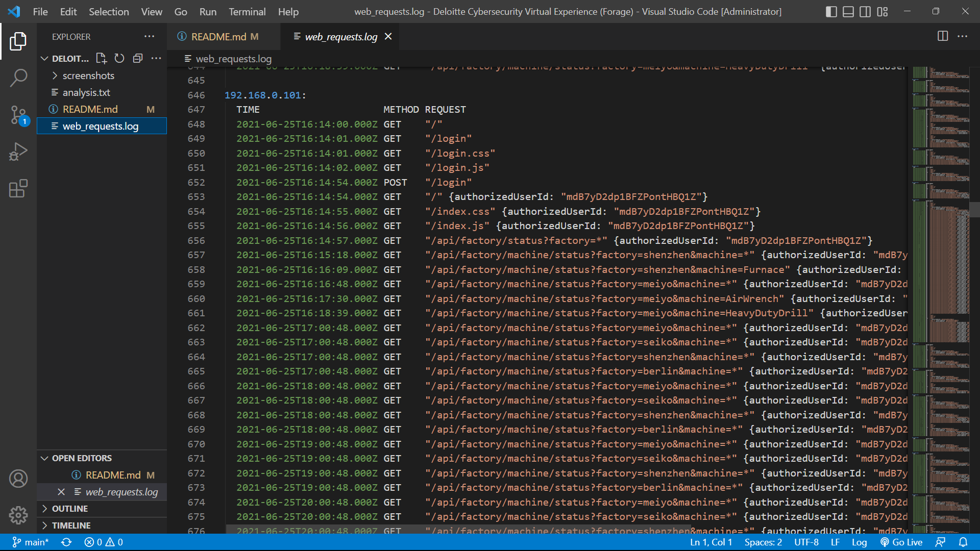Screen dimensions: 980x551
Task: Refresh the explorer file tree
Action: pyautogui.click(x=119, y=58)
